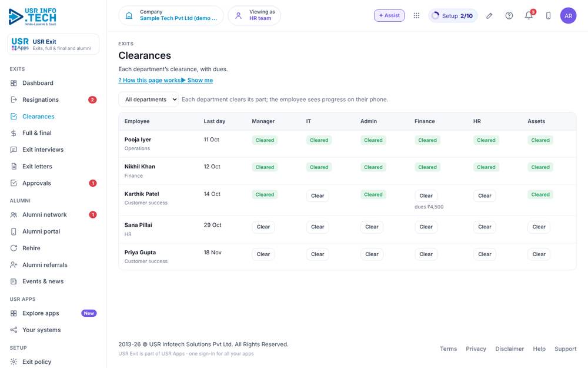Open the How this page works link
Viewport: 588px width, 368px height.
pos(149,80)
